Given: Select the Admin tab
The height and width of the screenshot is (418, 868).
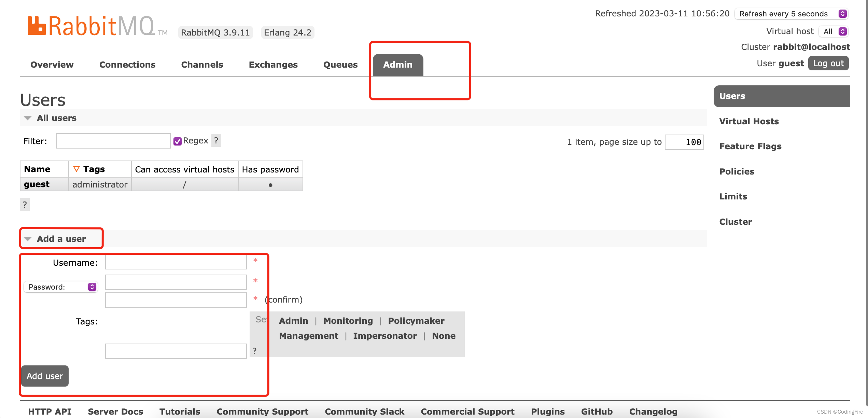Looking at the screenshot, I should pyautogui.click(x=398, y=65).
